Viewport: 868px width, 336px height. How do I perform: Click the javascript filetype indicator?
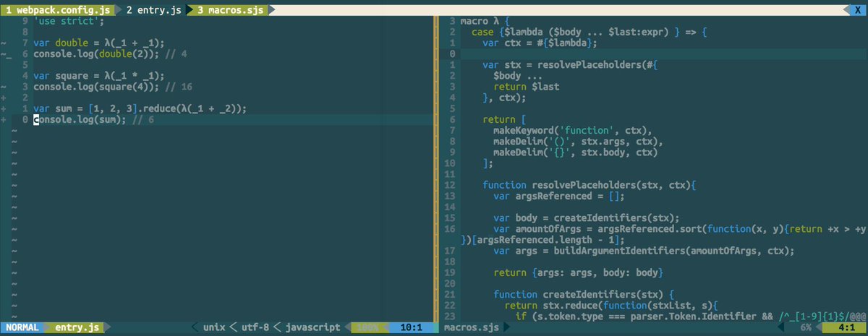(x=312, y=328)
